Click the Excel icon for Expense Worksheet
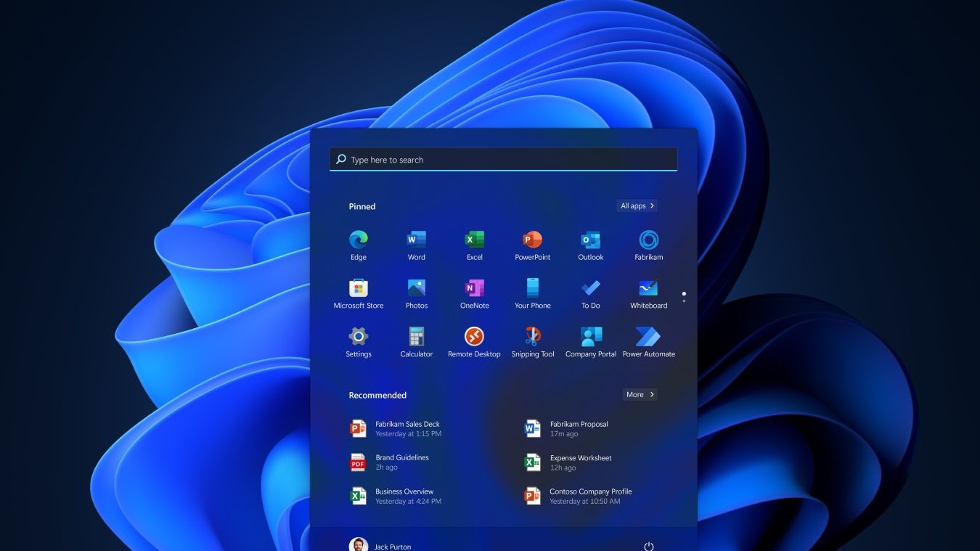The image size is (980, 551). (533, 462)
